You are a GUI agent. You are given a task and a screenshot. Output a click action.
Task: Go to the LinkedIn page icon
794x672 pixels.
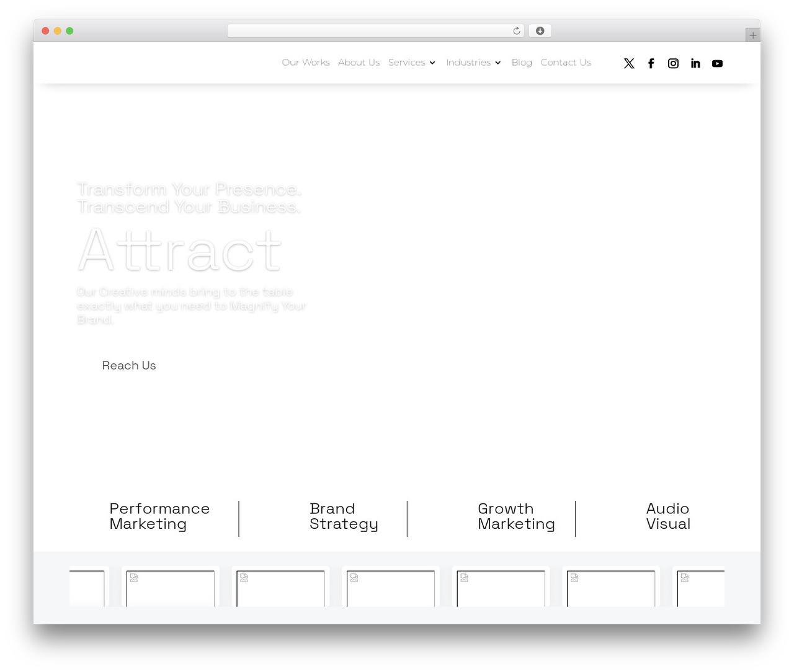695,63
